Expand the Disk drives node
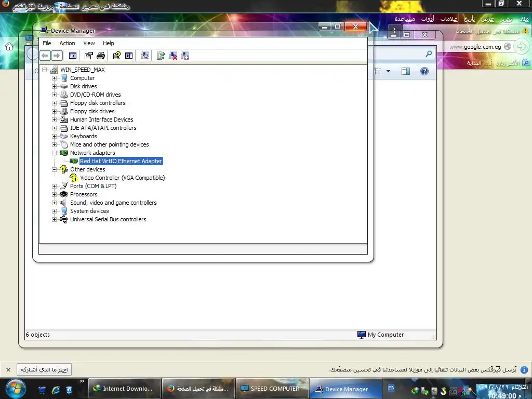Viewport: 532px width, 399px height. [x=54, y=87]
